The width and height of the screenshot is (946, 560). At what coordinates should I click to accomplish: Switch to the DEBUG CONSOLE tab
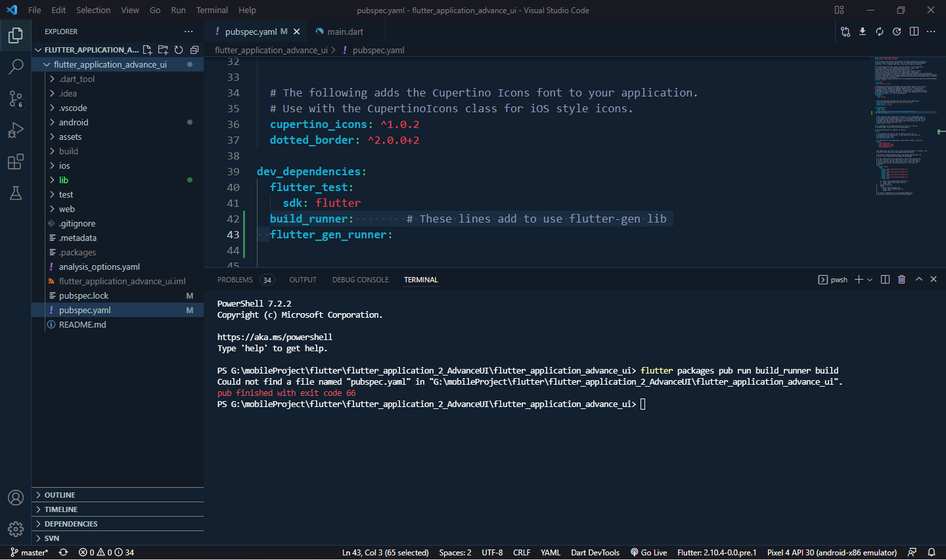coord(360,280)
